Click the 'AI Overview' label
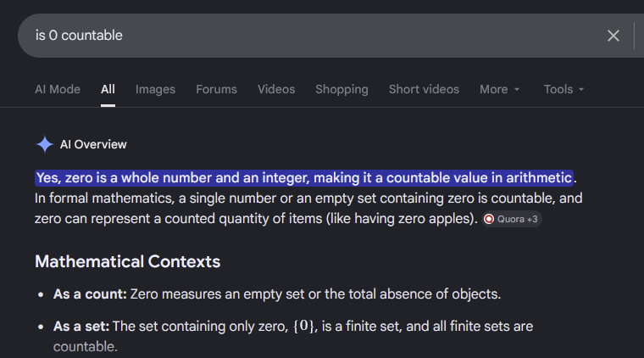Image resolution: width=644 pixels, height=358 pixels. 93,144
